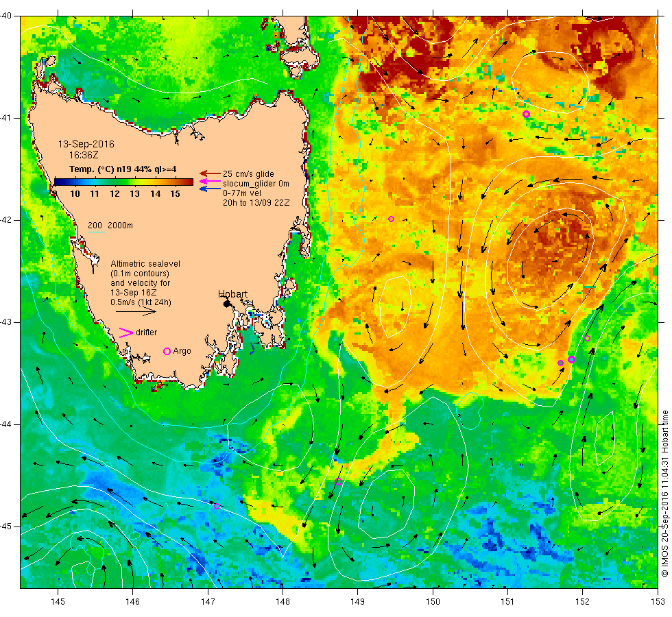Image resolution: width=672 pixels, height=617 pixels.
Task: Click the latitude axis label '-43'
Action: pyautogui.click(x=6, y=322)
